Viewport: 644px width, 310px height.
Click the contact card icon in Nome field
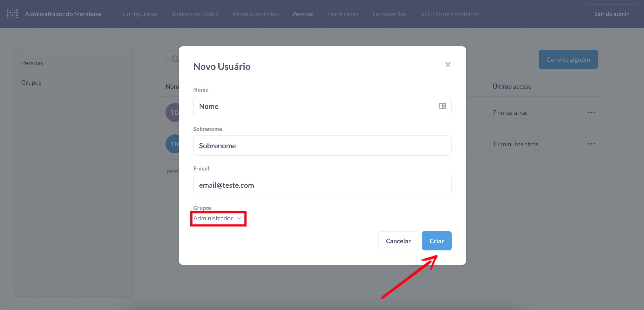pos(442,106)
